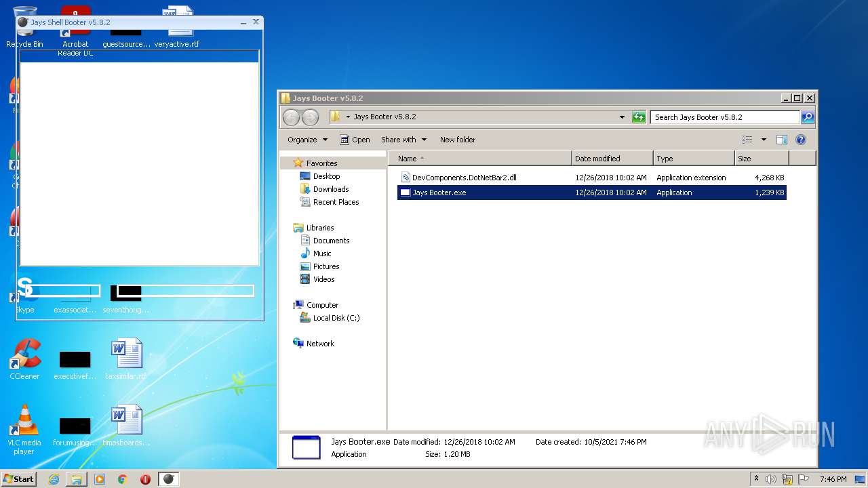This screenshot has height=488, width=868.
Task: Launch Windows Media Player from taskbar
Action: [100, 479]
